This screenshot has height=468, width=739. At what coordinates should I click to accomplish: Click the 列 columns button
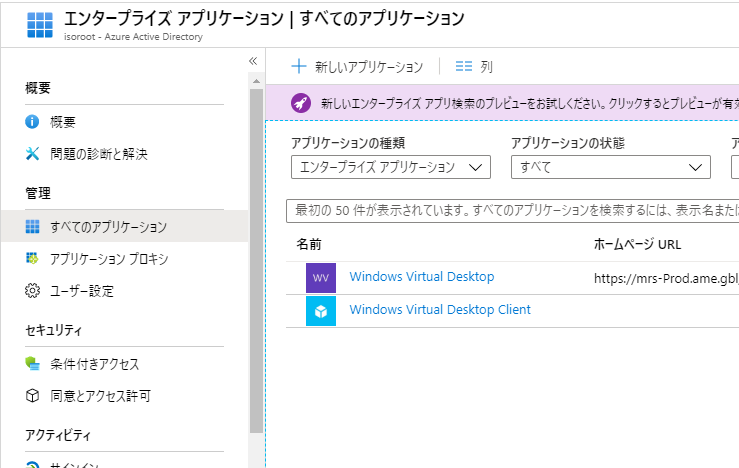pyautogui.click(x=474, y=66)
